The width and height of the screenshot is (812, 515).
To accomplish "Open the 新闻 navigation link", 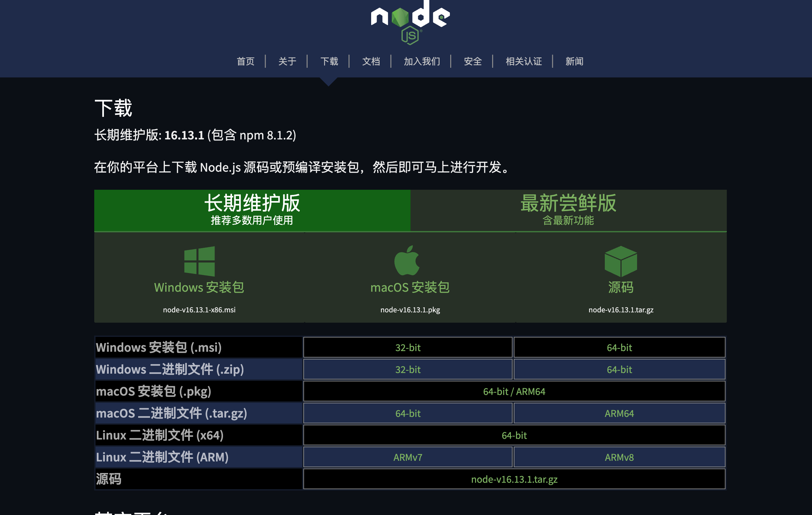I will (574, 61).
